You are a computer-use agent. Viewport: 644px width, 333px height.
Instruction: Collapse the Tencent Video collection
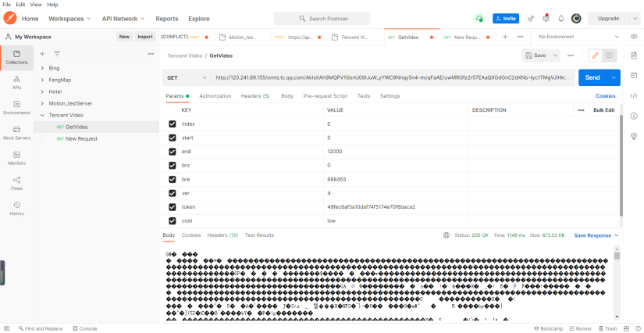point(42,115)
